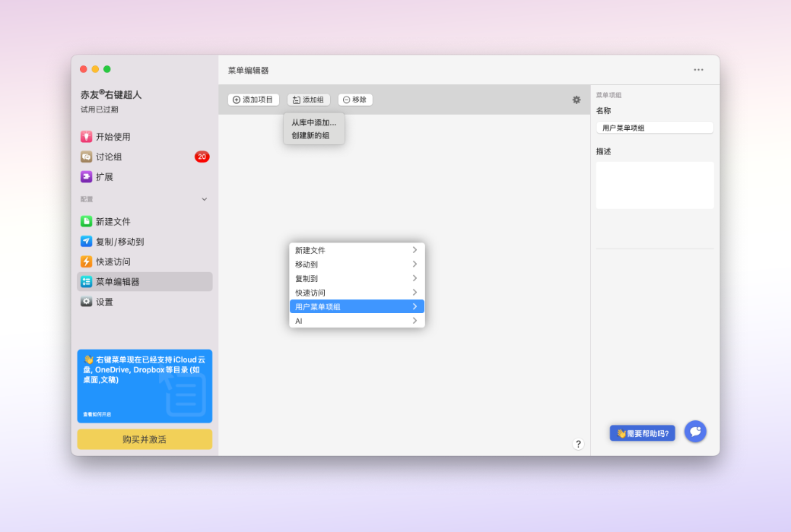The width and height of the screenshot is (791, 532).
Task: Click the 添加项目 button
Action: click(253, 100)
